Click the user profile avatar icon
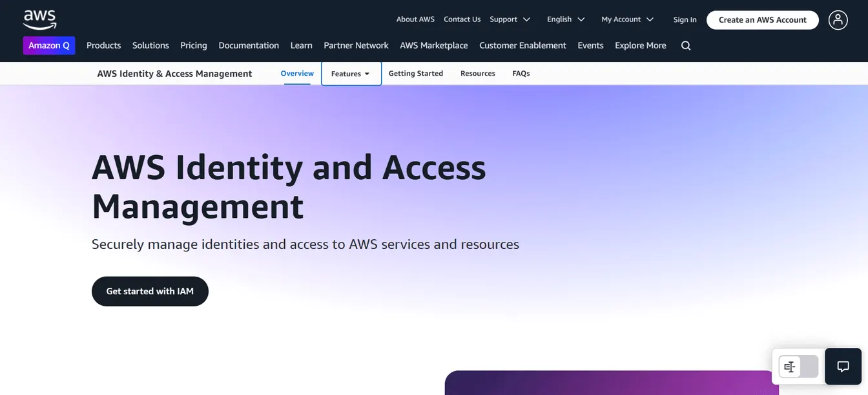 [x=838, y=20]
